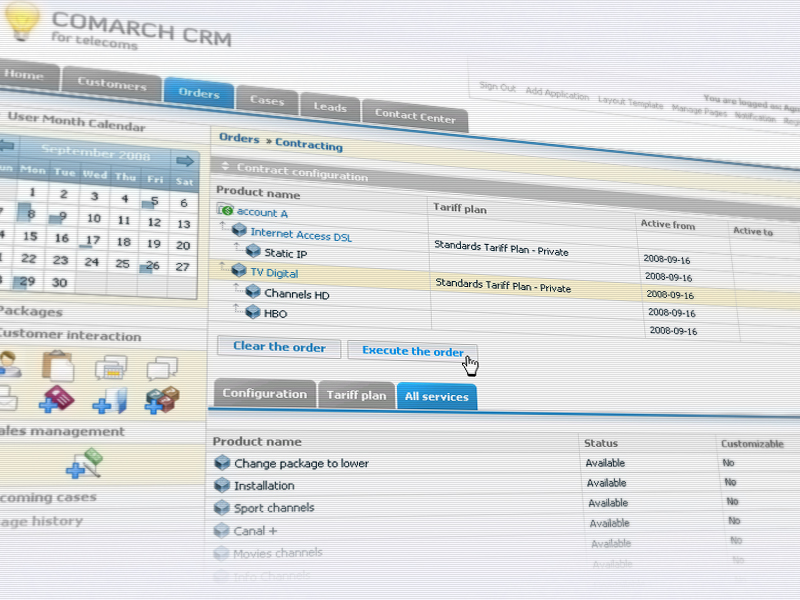This screenshot has width=800, height=600.
Task: Expand the Packages section in sidebar
Action: [30, 311]
